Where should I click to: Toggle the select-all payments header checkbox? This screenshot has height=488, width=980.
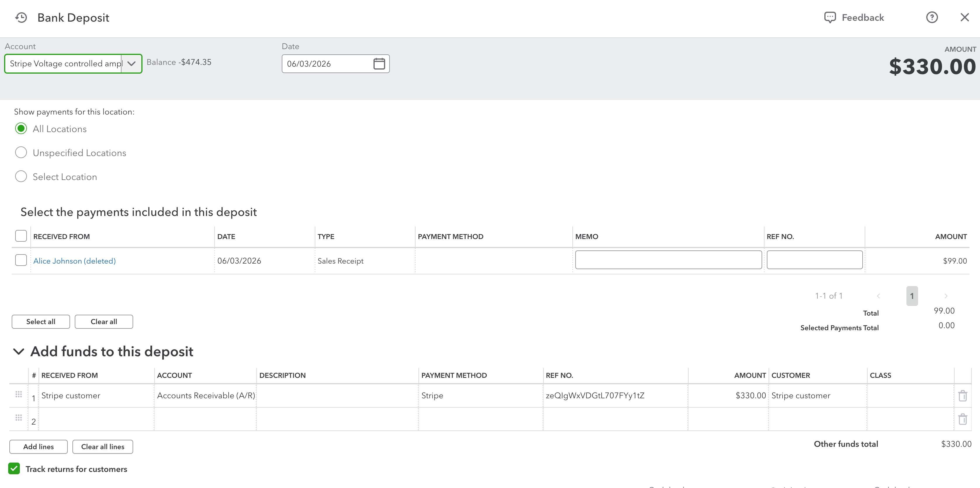pos(21,236)
